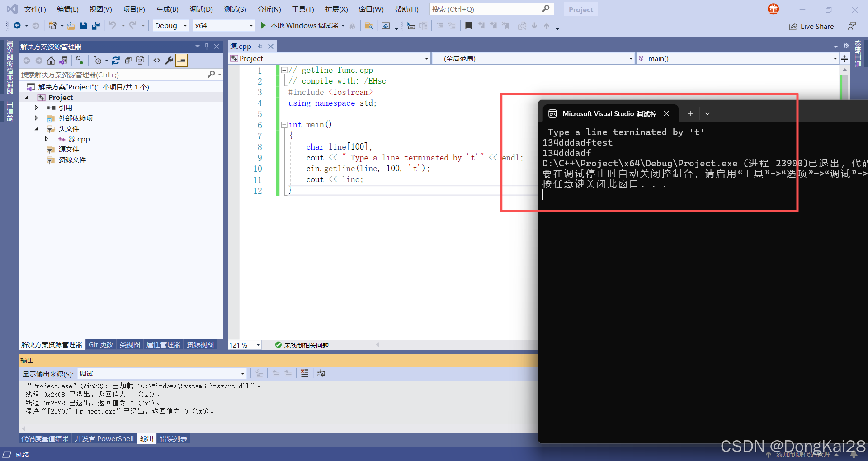
Task: Close the Microsoft Visual Studio debug console tab
Action: coord(666,114)
